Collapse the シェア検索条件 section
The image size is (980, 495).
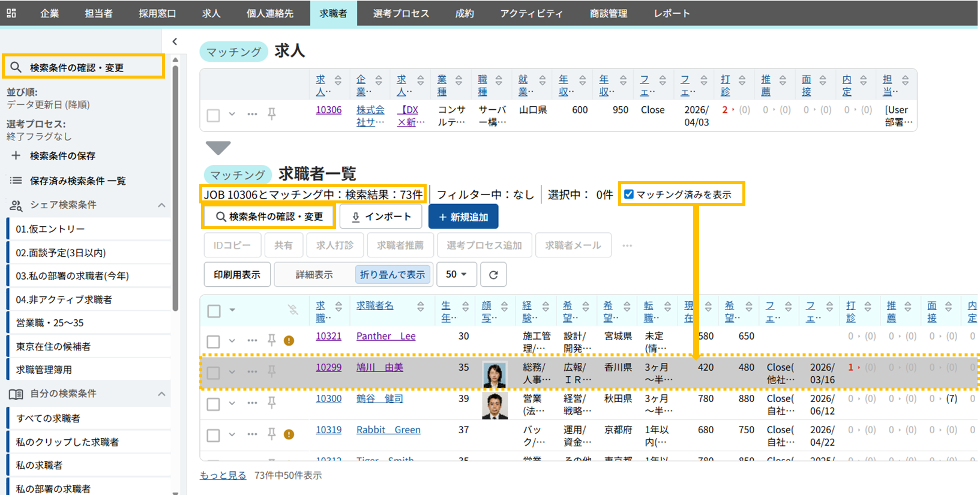[x=161, y=205]
